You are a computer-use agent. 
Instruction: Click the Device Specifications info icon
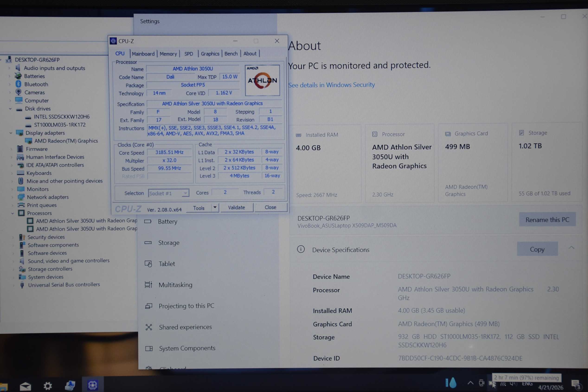pos(301,249)
